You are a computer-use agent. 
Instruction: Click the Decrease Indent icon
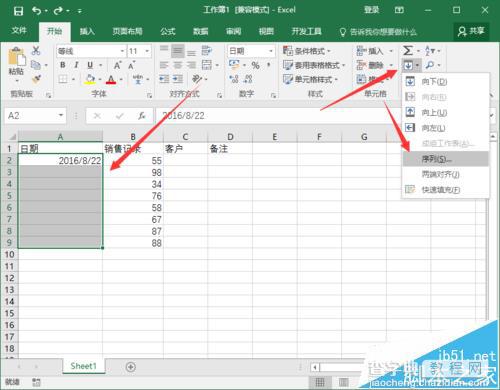tap(164, 79)
